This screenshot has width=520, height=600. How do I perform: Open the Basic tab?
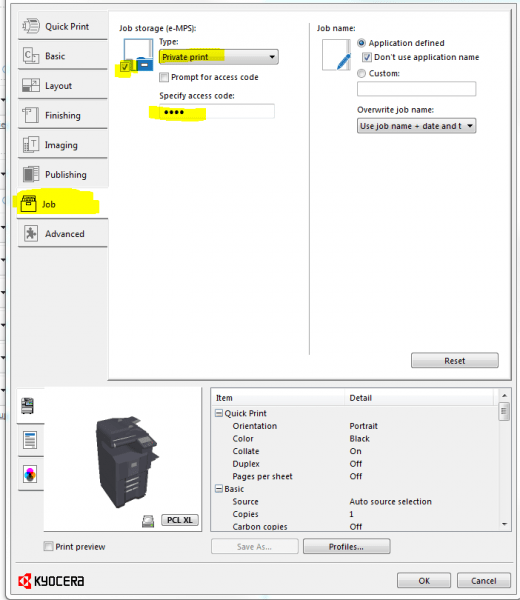[63, 56]
